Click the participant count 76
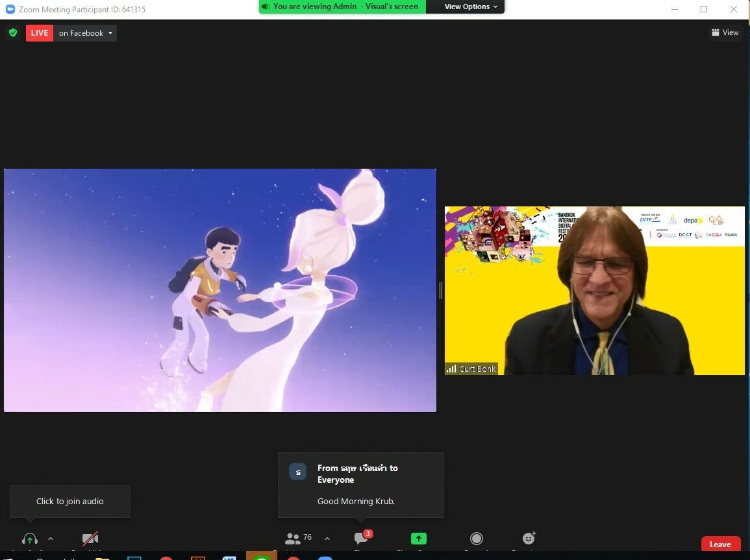750x560 pixels. pyautogui.click(x=308, y=537)
